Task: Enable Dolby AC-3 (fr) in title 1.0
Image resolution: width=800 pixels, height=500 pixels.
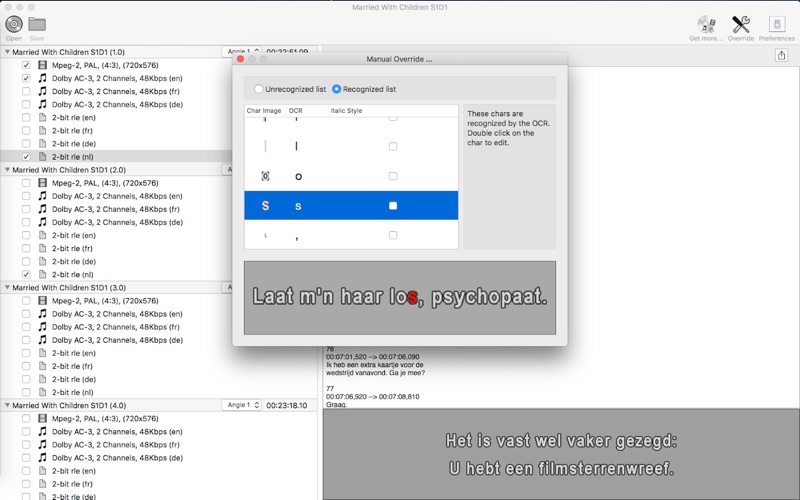Action: [x=26, y=91]
